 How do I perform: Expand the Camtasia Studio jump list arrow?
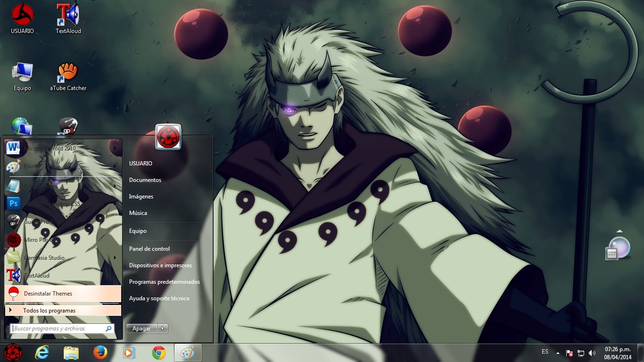pyautogui.click(x=115, y=257)
